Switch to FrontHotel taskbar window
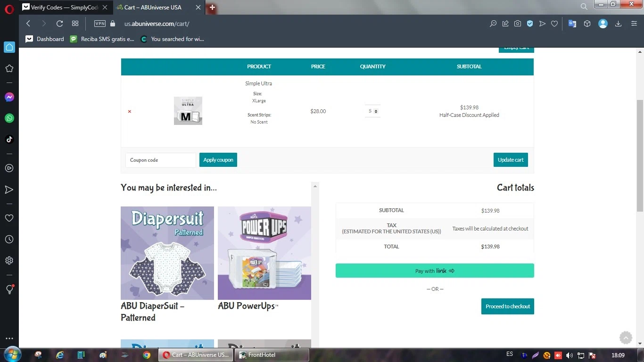The width and height of the screenshot is (644, 362). click(x=272, y=355)
